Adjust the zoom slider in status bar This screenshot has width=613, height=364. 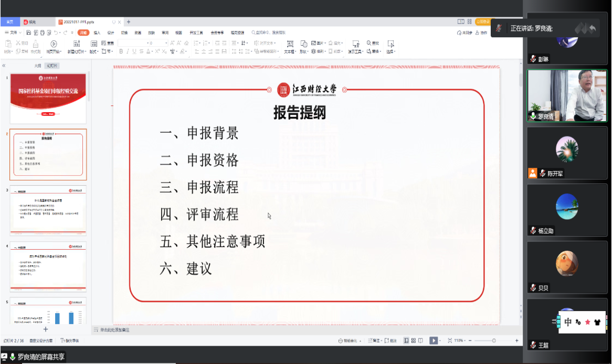point(493,340)
